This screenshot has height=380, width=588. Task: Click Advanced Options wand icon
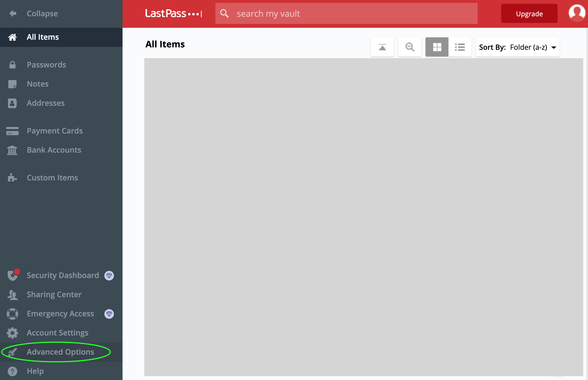[x=12, y=352]
